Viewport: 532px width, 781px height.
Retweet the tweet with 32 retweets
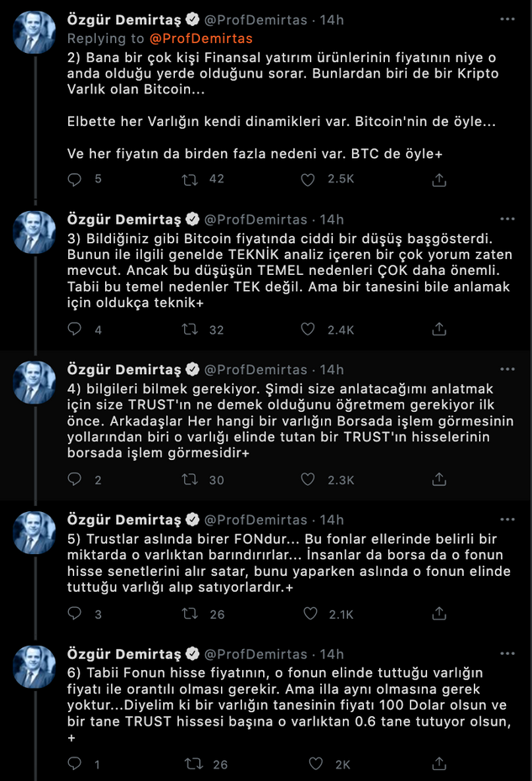pyautogui.click(x=191, y=330)
